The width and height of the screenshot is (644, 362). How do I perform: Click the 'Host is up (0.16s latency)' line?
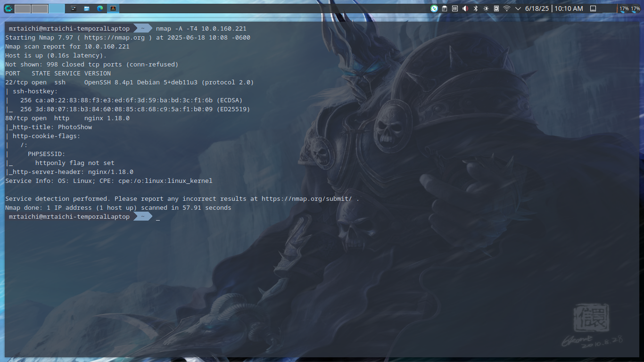(56, 56)
